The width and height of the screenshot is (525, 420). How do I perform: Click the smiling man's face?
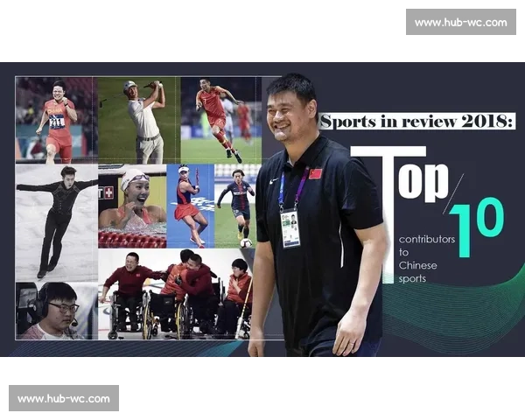click(x=289, y=113)
